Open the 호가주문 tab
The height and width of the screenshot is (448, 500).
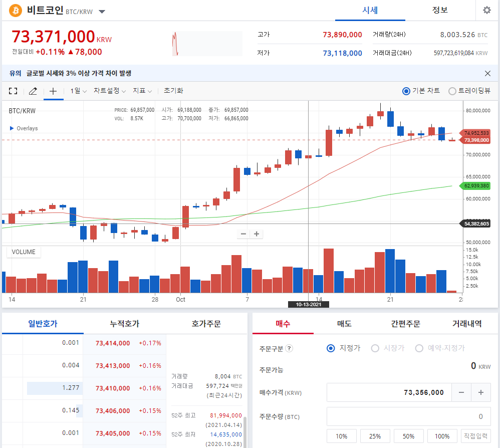point(206,324)
